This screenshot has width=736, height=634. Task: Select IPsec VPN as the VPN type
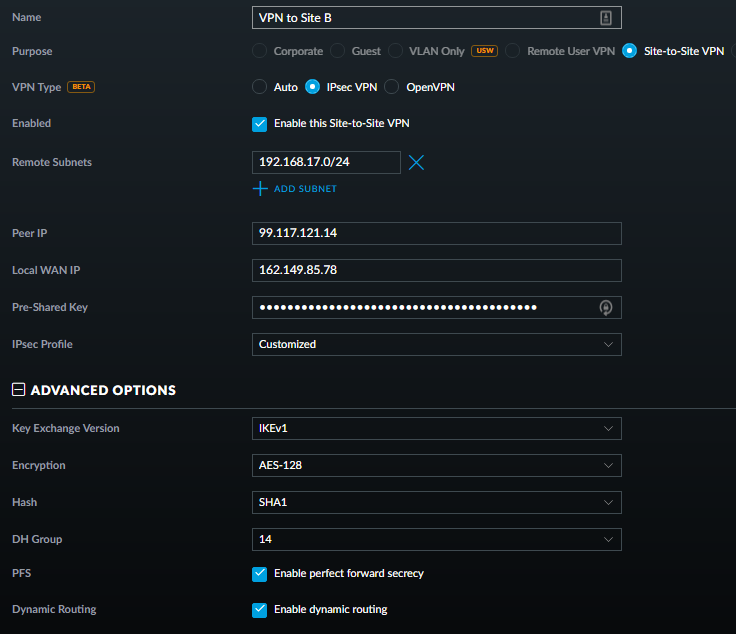(312, 87)
